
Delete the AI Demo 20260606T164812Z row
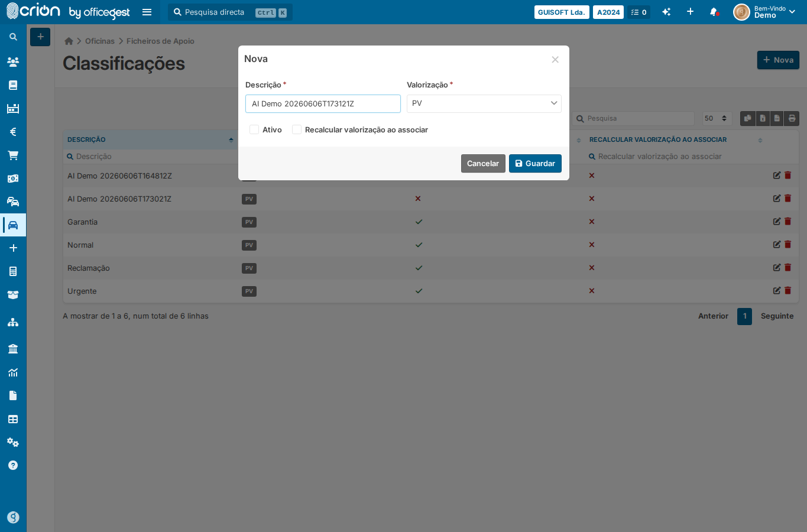pos(787,176)
